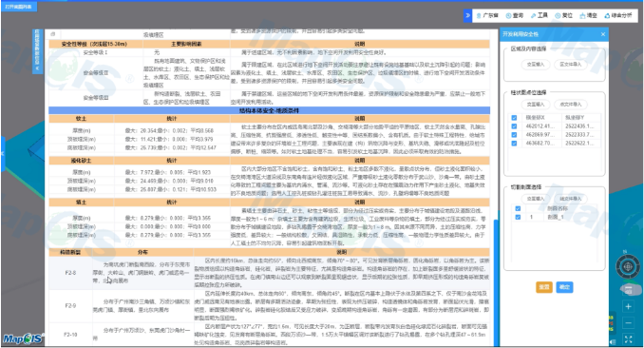Image resolution: width=644 pixels, height=348 pixels.
Task: Click 区文件导入 in the region section
Action: 571,64
